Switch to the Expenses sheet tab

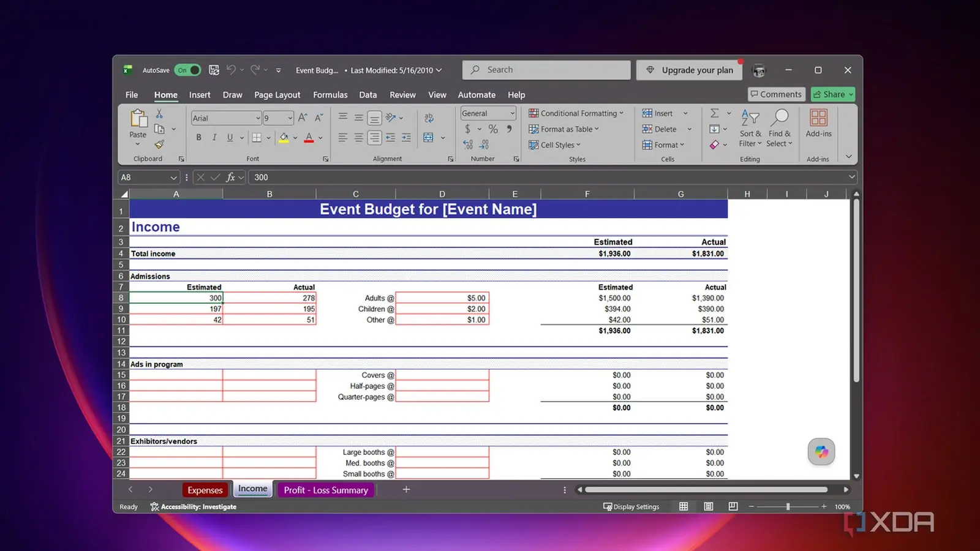click(x=205, y=490)
